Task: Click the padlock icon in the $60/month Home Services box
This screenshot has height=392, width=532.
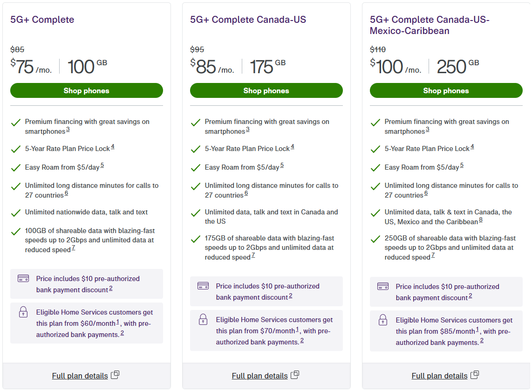Action: pyautogui.click(x=23, y=311)
